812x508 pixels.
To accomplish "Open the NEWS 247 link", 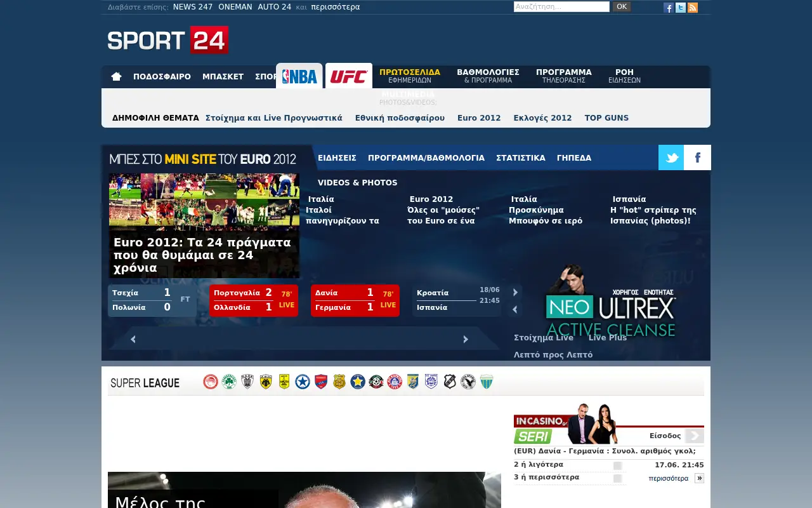I will point(193,7).
